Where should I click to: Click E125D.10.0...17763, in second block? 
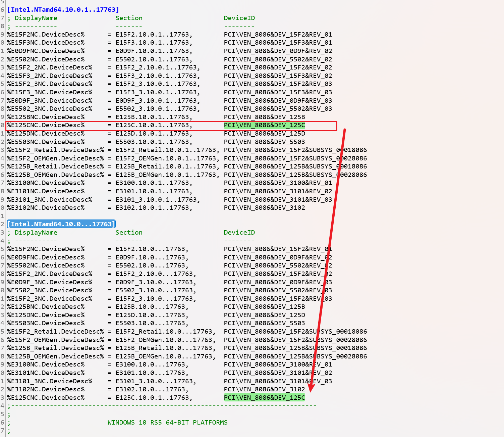click(152, 315)
